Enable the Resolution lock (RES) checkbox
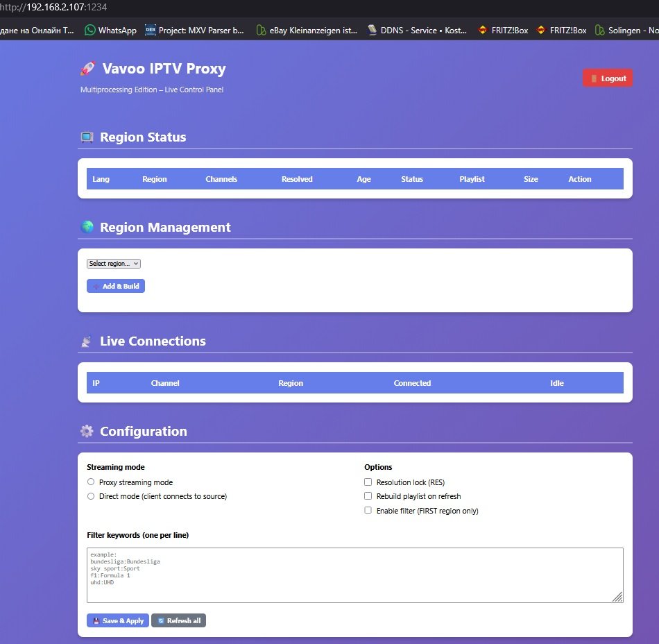The width and height of the screenshot is (659, 644). coord(368,482)
